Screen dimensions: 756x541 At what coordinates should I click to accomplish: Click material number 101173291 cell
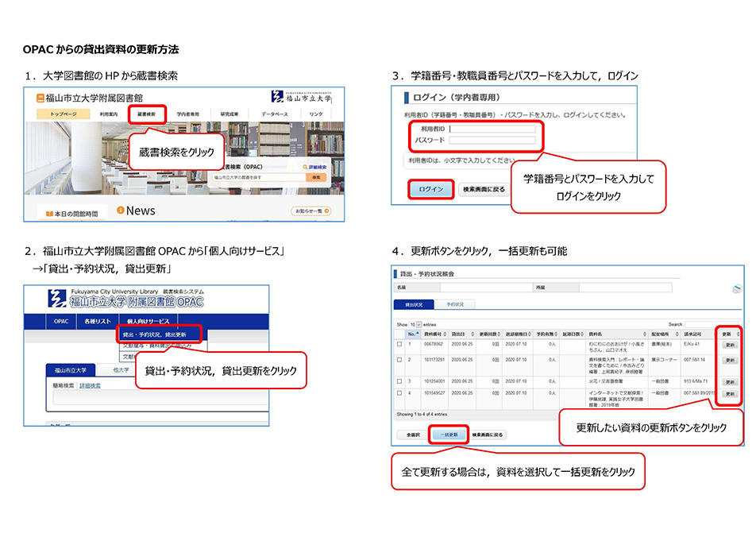pos(434,360)
